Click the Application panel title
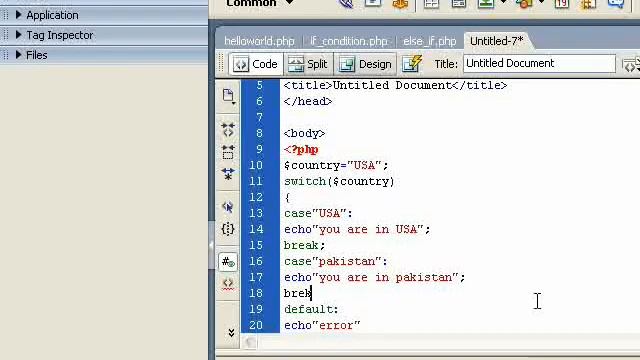The height and width of the screenshot is (360, 640). click(x=52, y=15)
